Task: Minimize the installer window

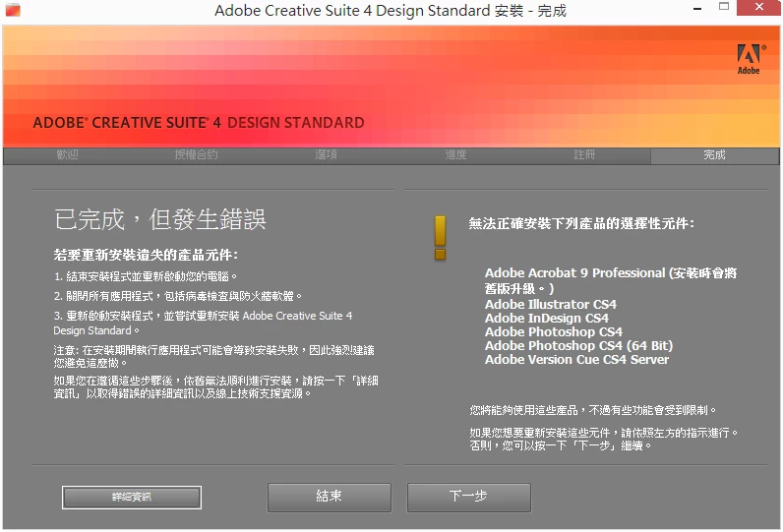Action: (697, 9)
